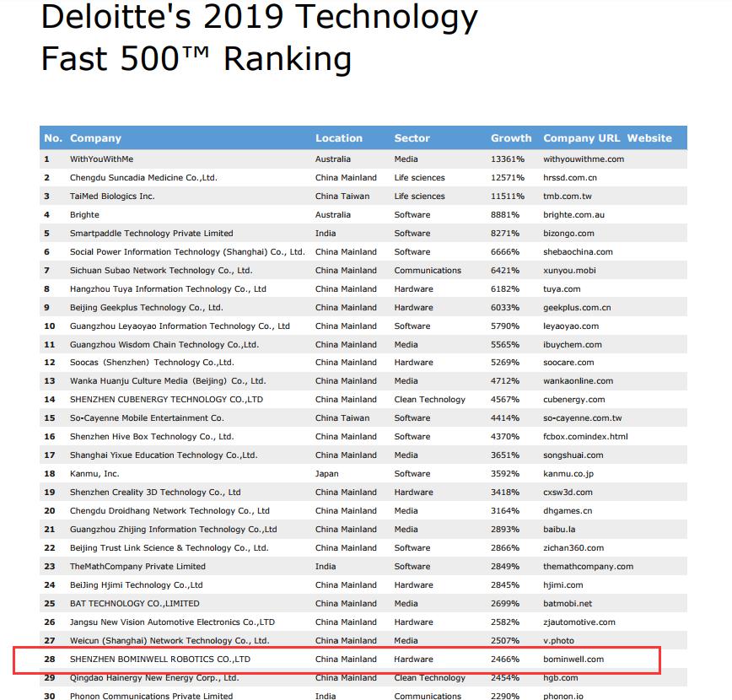732x700 pixels.
Task: Select the Location column header
Action: (x=338, y=138)
